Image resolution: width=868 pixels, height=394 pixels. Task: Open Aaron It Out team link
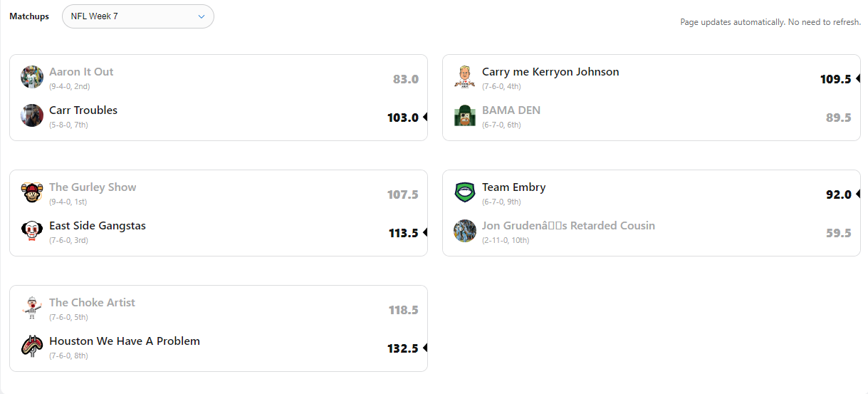(81, 72)
